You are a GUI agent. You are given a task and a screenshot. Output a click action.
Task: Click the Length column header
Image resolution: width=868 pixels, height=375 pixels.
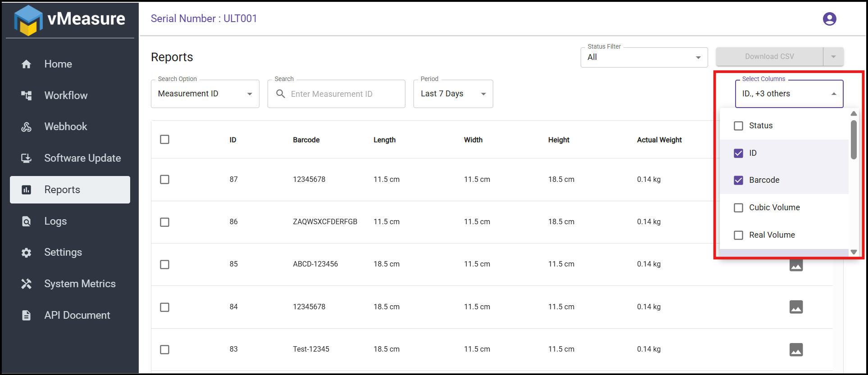coord(385,140)
